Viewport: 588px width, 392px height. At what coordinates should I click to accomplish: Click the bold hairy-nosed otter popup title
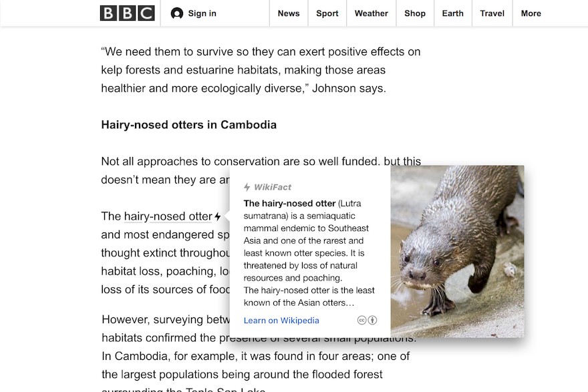[x=289, y=204]
